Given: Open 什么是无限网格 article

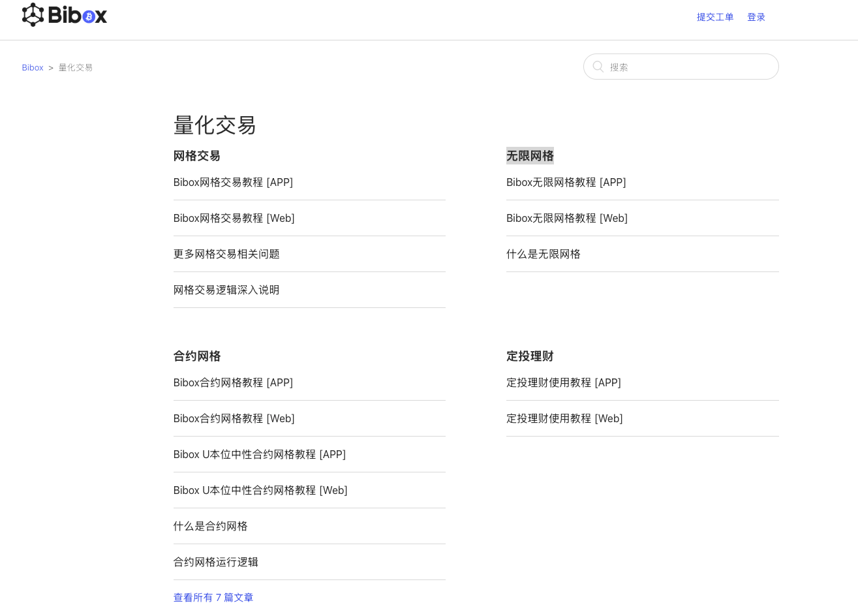Looking at the screenshot, I should (x=544, y=254).
